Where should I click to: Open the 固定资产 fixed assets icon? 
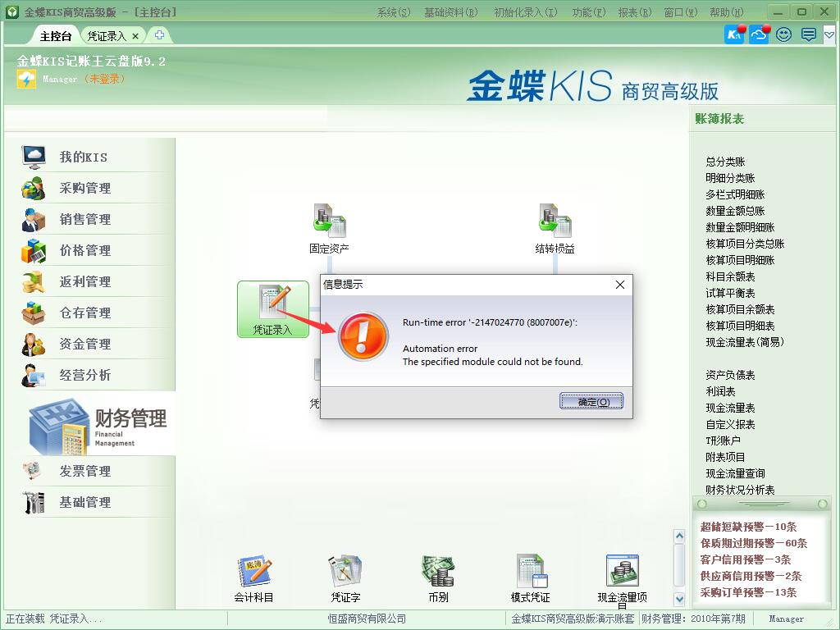pos(329,229)
